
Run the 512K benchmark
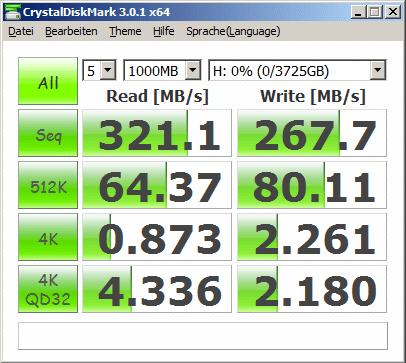click(x=48, y=185)
